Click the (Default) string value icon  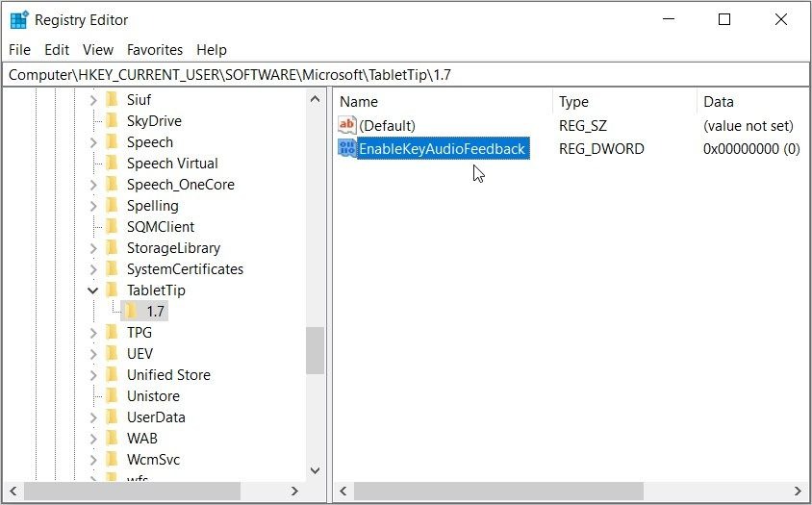pos(347,125)
